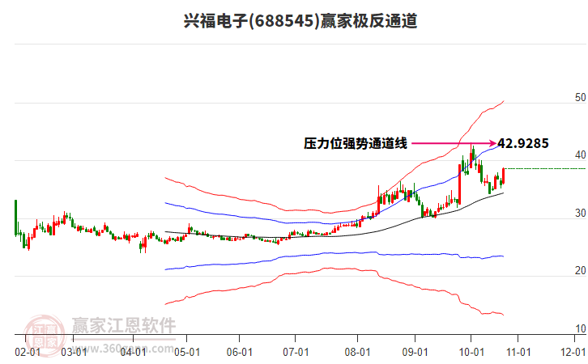Click the tall green candlestick at chart start

15,218
